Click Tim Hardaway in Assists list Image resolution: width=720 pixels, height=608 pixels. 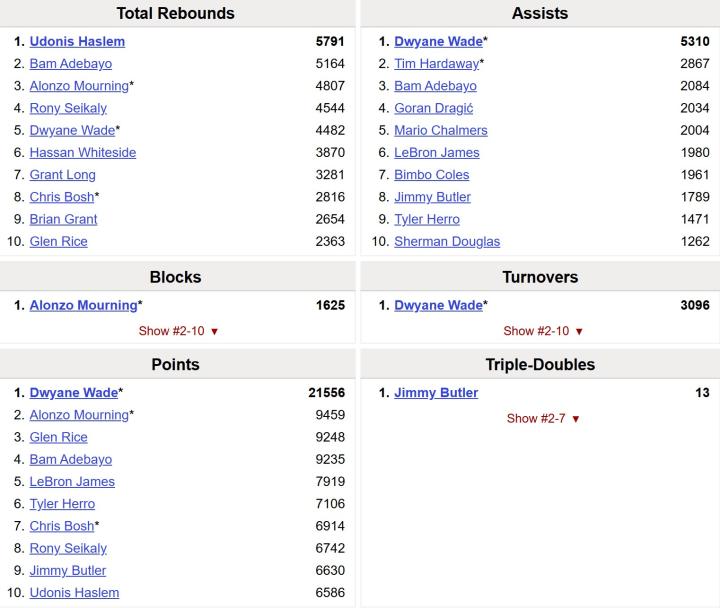[x=436, y=64]
